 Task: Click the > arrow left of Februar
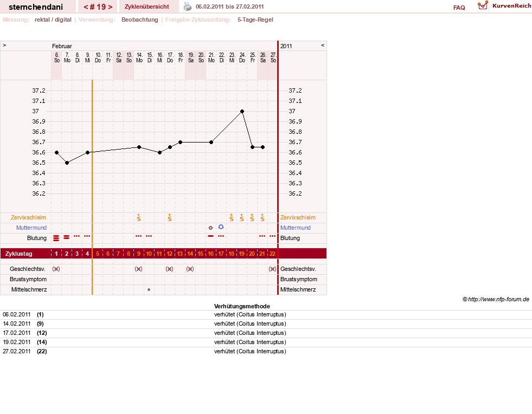coord(4,45)
